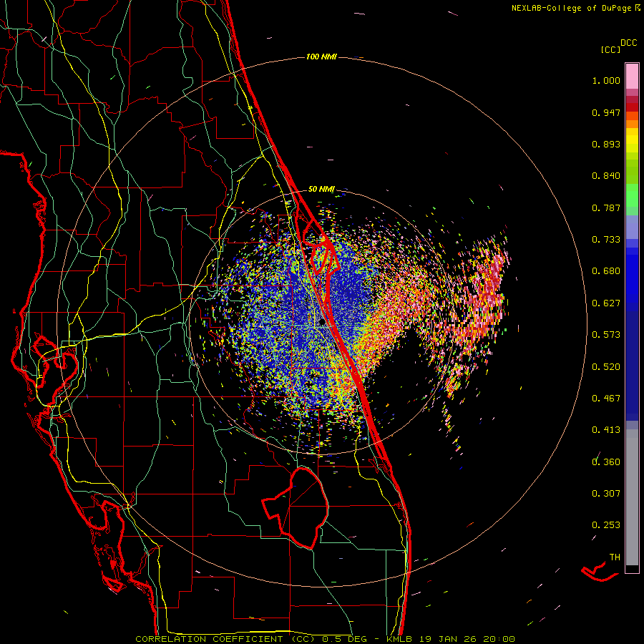Viewport: 644px width, 644px height.
Task: Click the [CC] units label
Action: pyautogui.click(x=610, y=49)
